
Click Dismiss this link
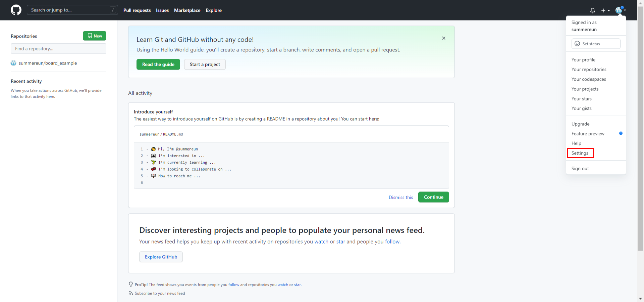click(x=401, y=198)
